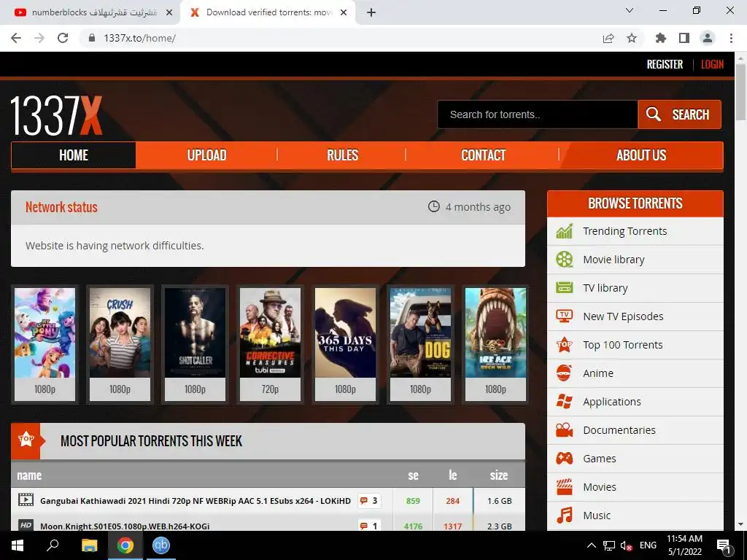Image resolution: width=747 pixels, height=560 pixels.
Task: Open File Explorer from the taskbar
Action: tap(89, 545)
